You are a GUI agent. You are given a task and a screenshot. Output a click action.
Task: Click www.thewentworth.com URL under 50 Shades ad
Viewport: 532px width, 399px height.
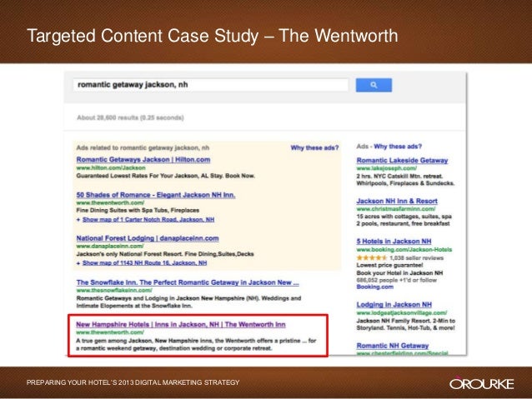110,202
